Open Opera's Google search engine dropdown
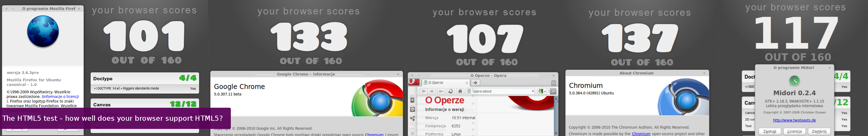The width and height of the screenshot is (868, 136). tap(542, 91)
